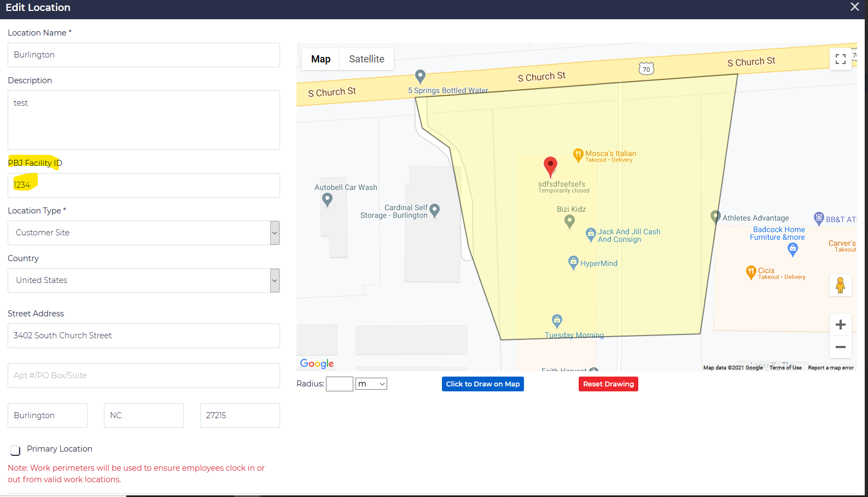Screen dimensions: 868x497
Task: Click the Autobell Car Wash pin
Action: coord(327,200)
